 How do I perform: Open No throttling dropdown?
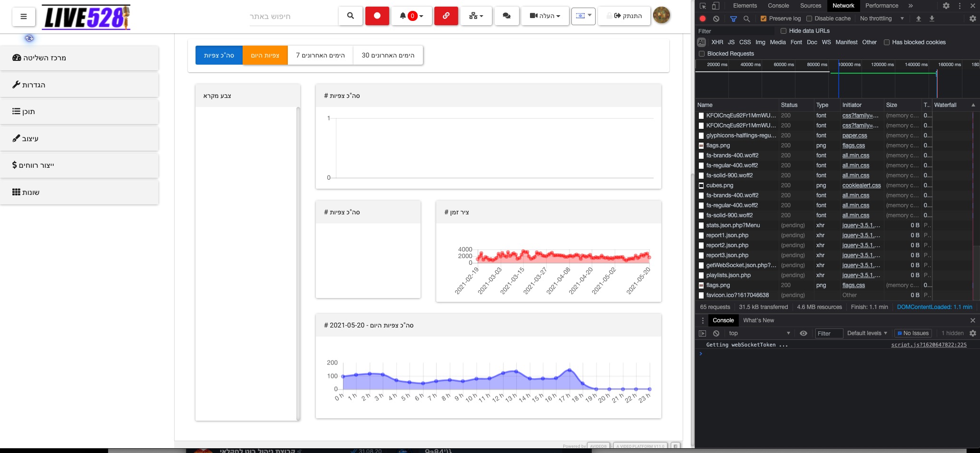click(x=882, y=19)
